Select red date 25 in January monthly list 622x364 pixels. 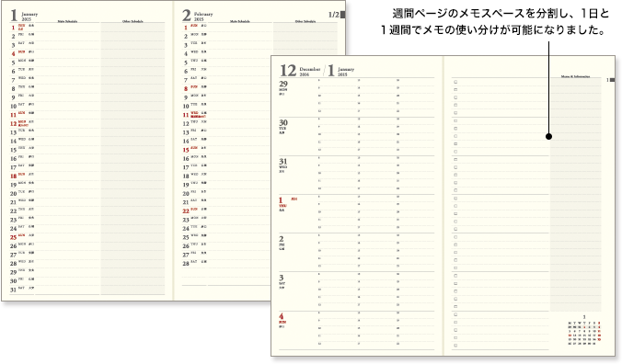pyautogui.click(x=13, y=237)
